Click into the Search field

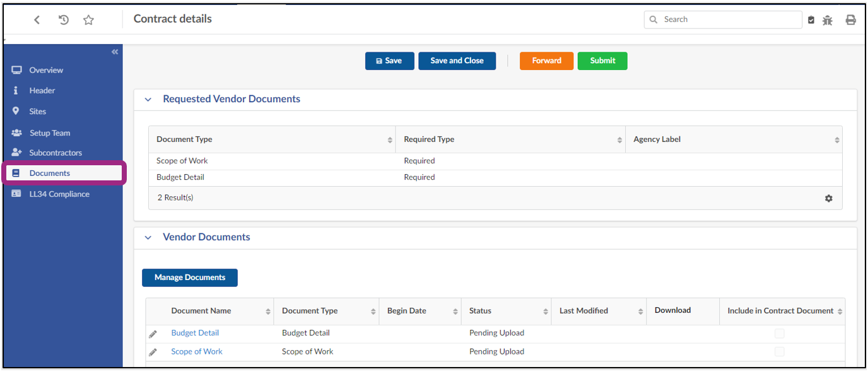(x=729, y=20)
